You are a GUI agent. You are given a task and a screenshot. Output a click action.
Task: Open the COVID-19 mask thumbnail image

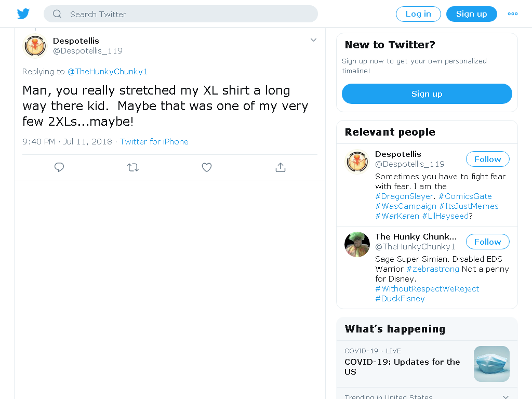point(491,364)
